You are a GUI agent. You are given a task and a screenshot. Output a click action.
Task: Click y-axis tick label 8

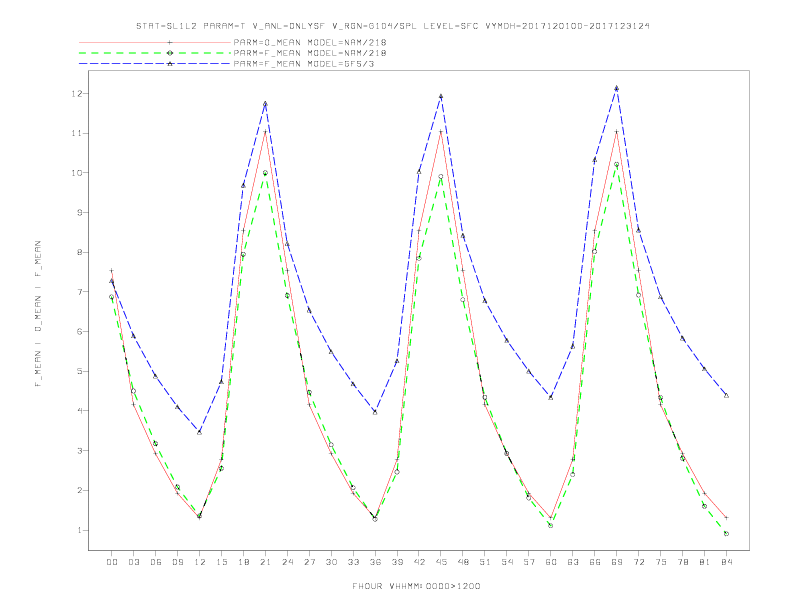click(80, 252)
